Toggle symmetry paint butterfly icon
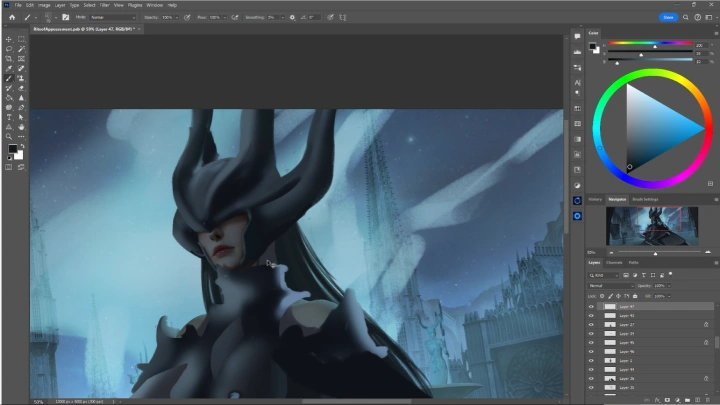Image resolution: width=720 pixels, height=405 pixels. (343, 17)
